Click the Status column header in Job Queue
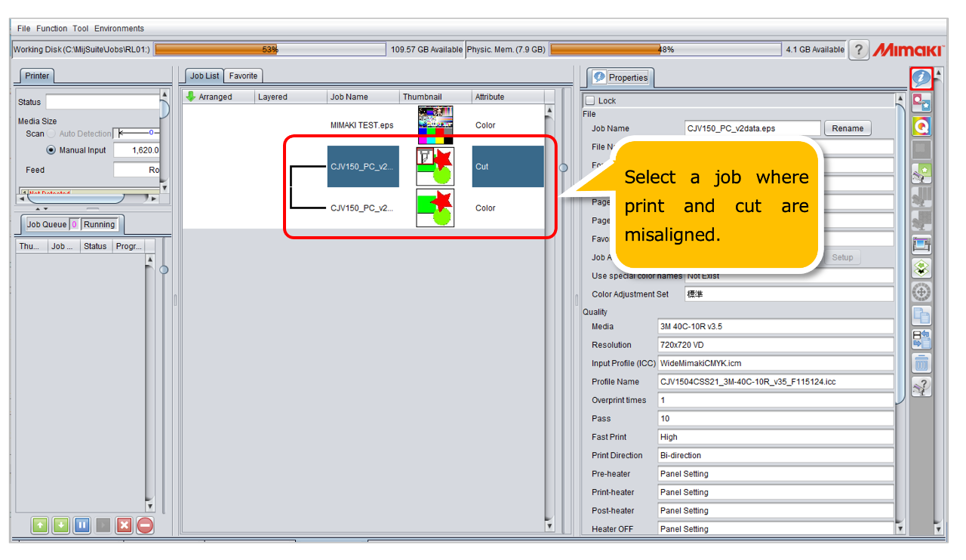 click(x=96, y=246)
